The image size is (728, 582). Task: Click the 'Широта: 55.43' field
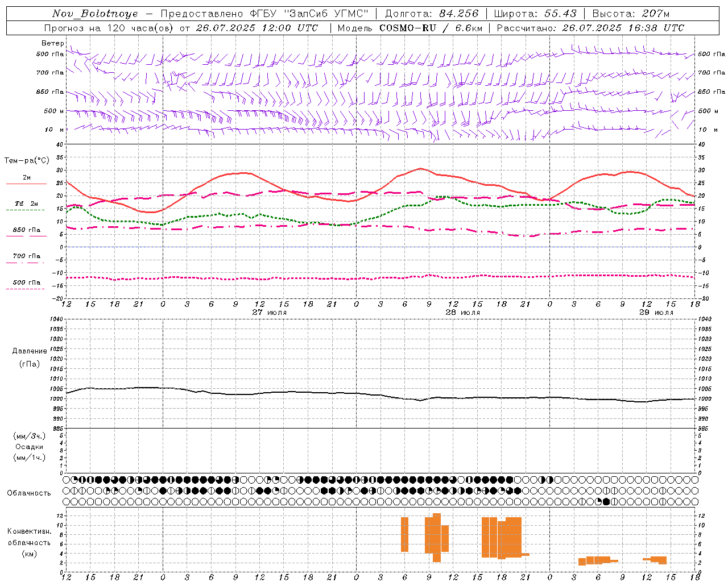(535, 14)
